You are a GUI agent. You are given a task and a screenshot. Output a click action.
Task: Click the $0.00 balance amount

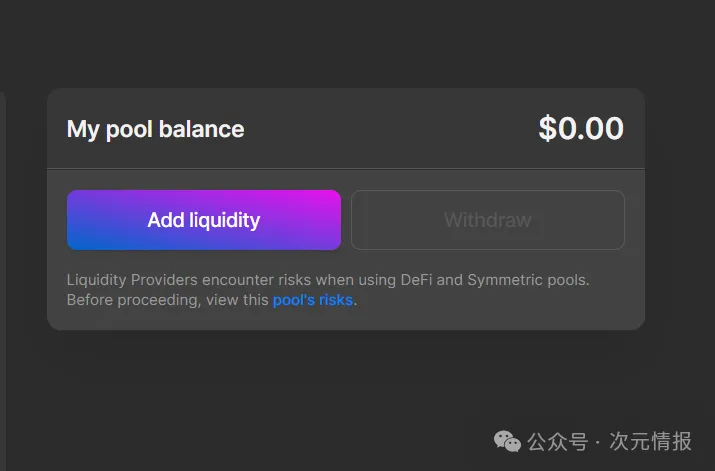[x=580, y=129]
